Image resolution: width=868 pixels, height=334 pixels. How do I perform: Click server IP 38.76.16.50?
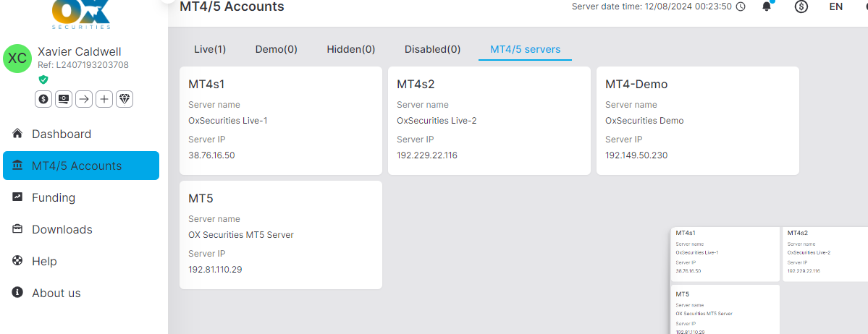[x=211, y=155]
